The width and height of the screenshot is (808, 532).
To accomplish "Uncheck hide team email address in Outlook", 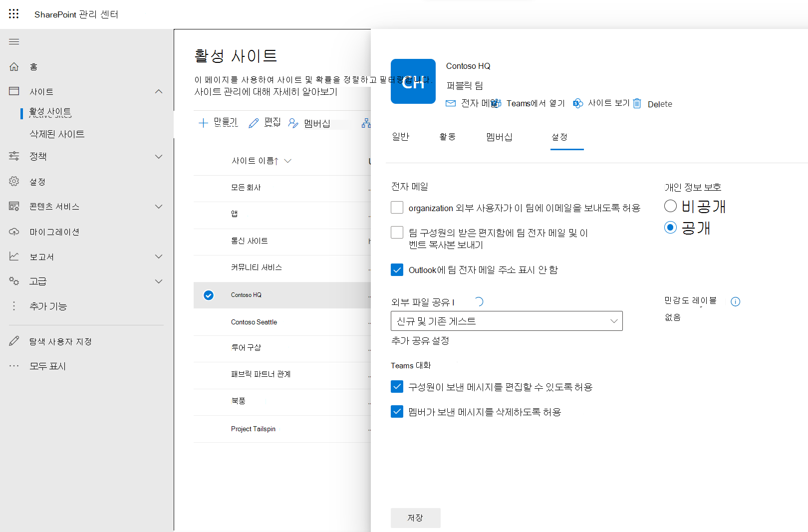I will [397, 269].
